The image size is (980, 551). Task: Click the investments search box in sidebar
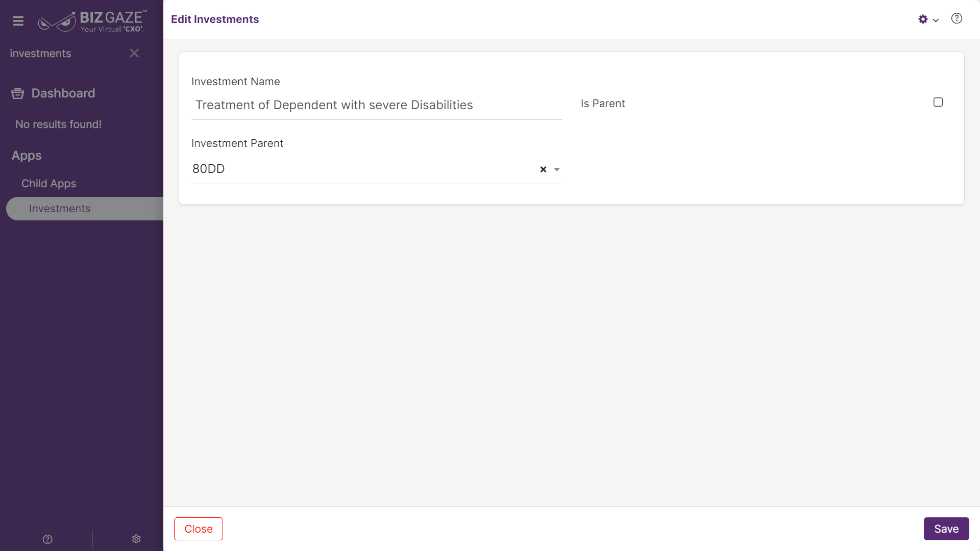point(66,53)
